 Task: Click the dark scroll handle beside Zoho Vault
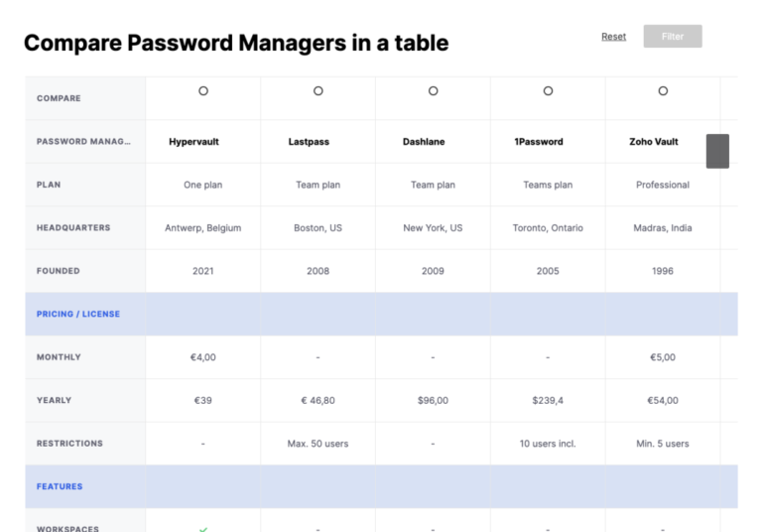pyautogui.click(x=717, y=151)
